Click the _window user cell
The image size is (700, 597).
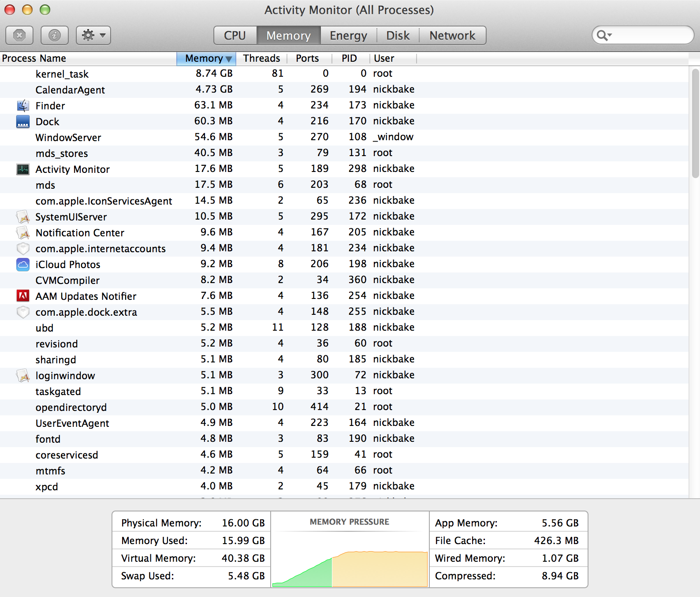tap(393, 137)
